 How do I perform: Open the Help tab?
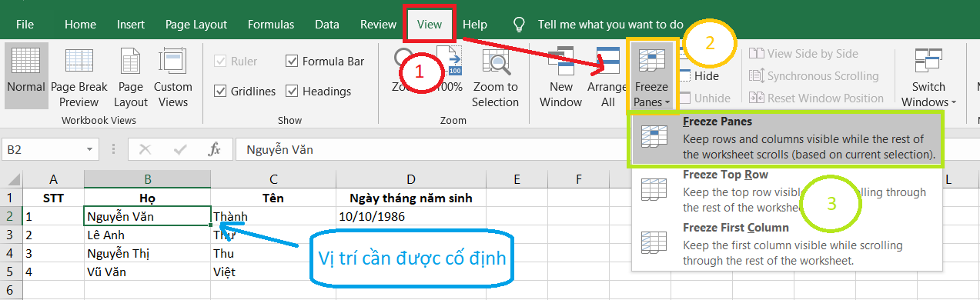(475, 24)
